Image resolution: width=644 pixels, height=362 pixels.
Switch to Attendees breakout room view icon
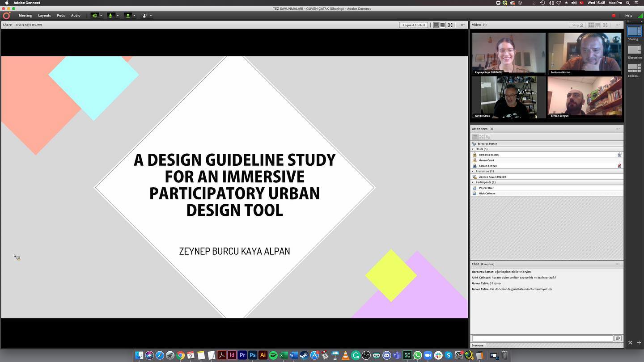[x=481, y=137]
